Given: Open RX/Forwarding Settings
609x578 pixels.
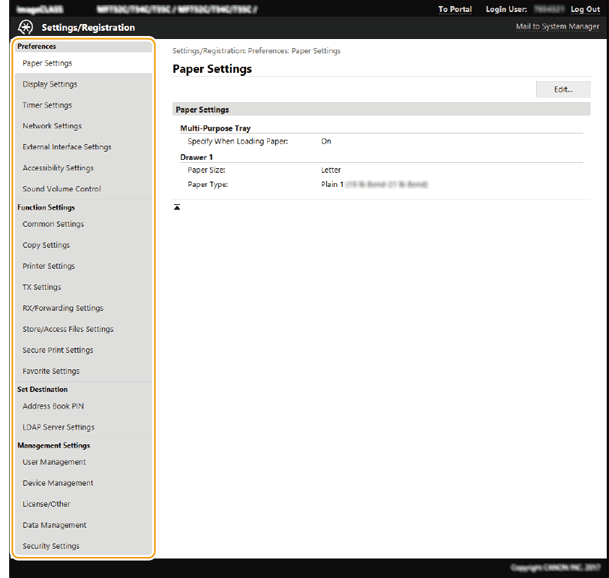Looking at the screenshot, I should (x=63, y=308).
